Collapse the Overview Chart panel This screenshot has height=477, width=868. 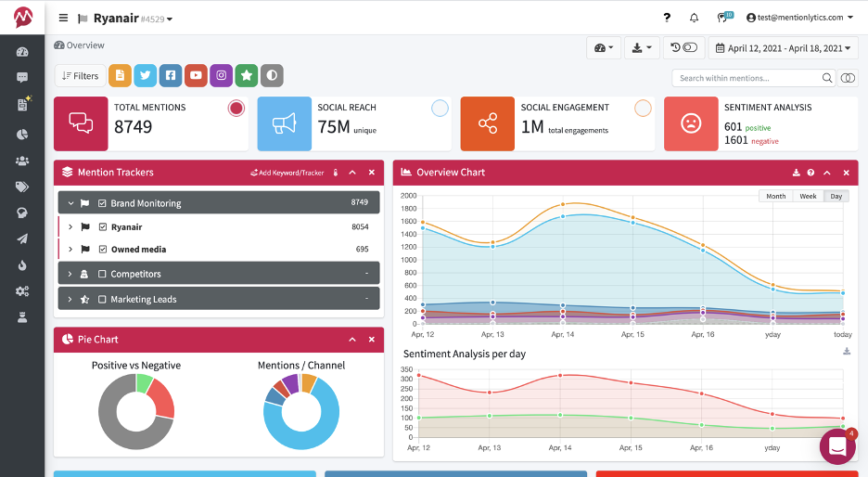[827, 173]
